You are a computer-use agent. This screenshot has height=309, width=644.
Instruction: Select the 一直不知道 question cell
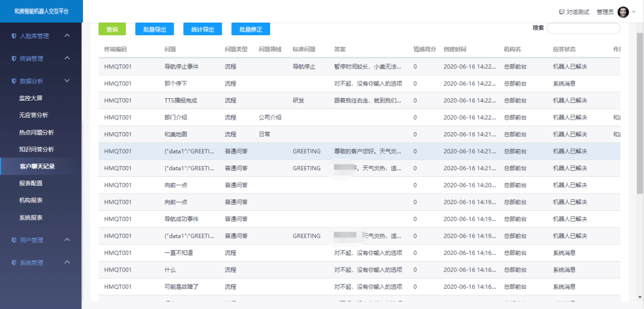point(179,253)
